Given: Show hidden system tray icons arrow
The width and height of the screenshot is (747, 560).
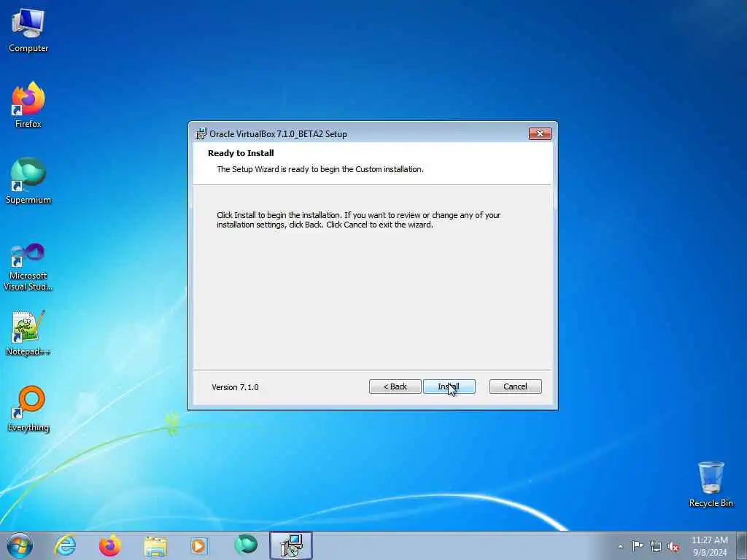Looking at the screenshot, I should coord(620,546).
